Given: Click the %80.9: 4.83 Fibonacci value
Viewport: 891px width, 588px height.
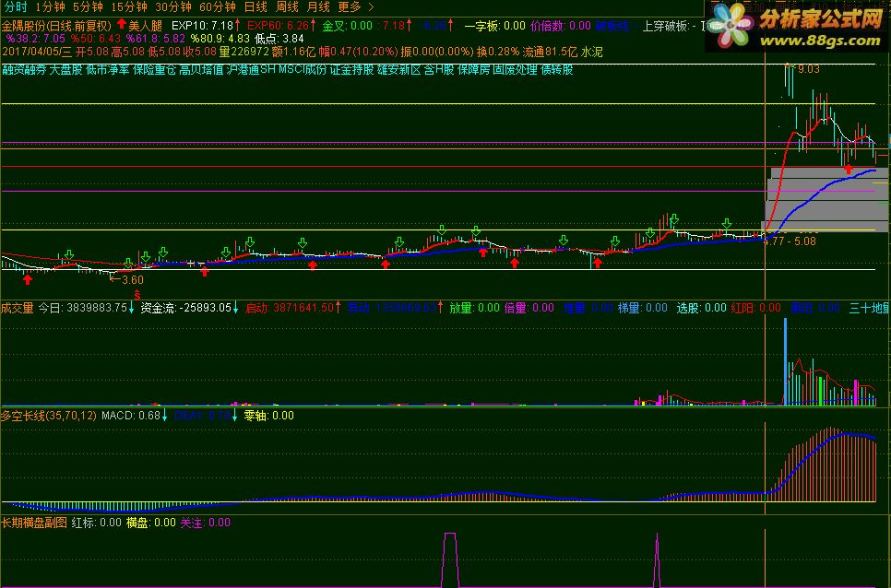Looking at the screenshot, I should coord(220,39).
